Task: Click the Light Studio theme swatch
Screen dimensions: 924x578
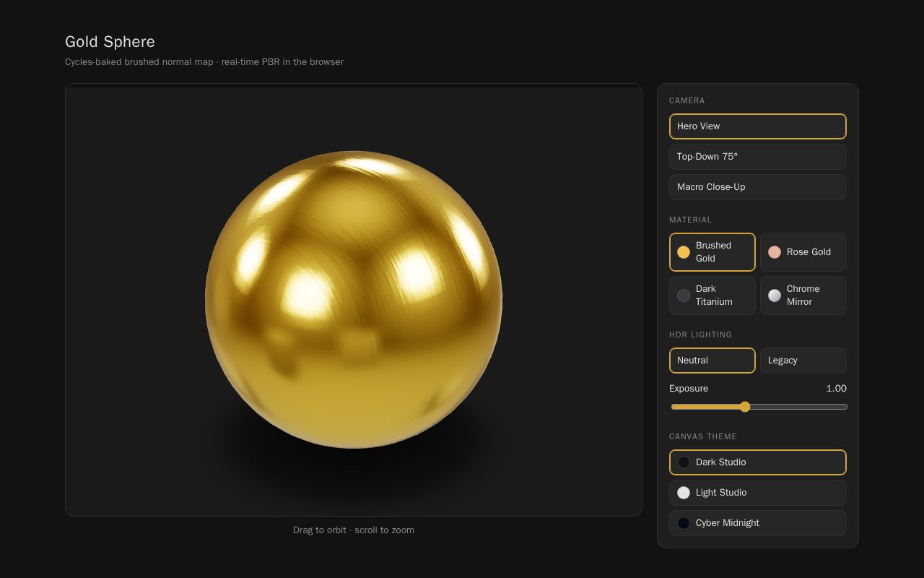Action: pyautogui.click(x=684, y=493)
